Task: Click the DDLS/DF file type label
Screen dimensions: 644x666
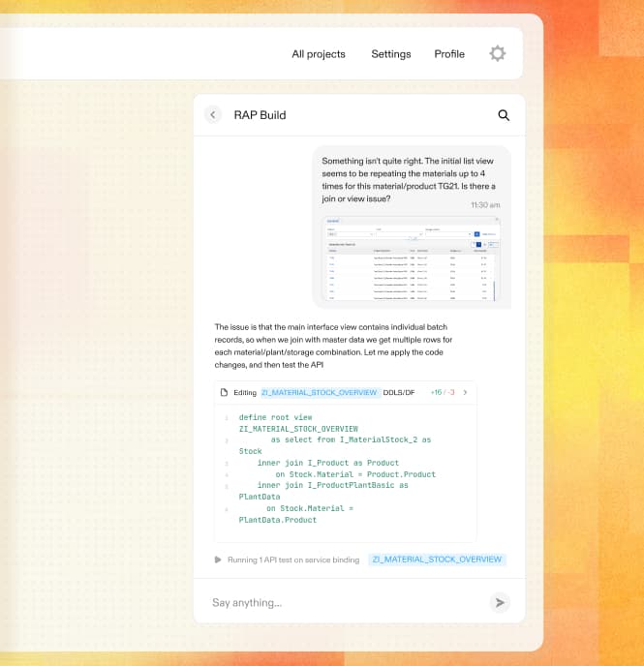Action: [399, 392]
